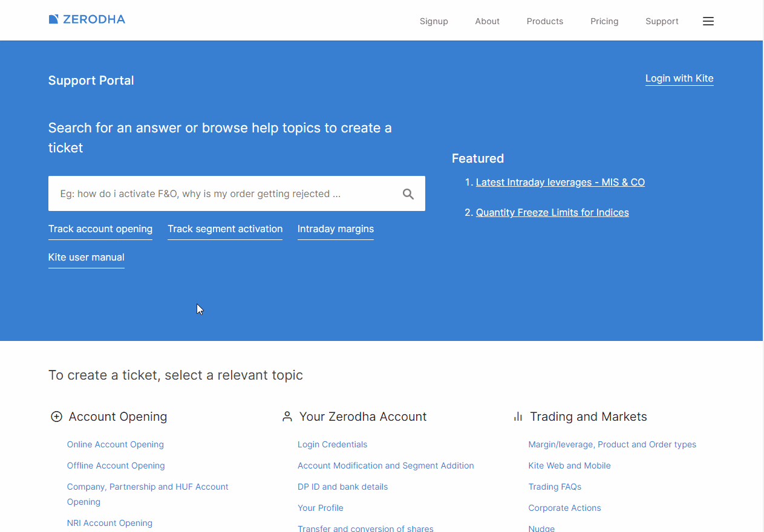Click the Your Zerodha Account person icon
This screenshot has width=764, height=532.
(x=287, y=417)
